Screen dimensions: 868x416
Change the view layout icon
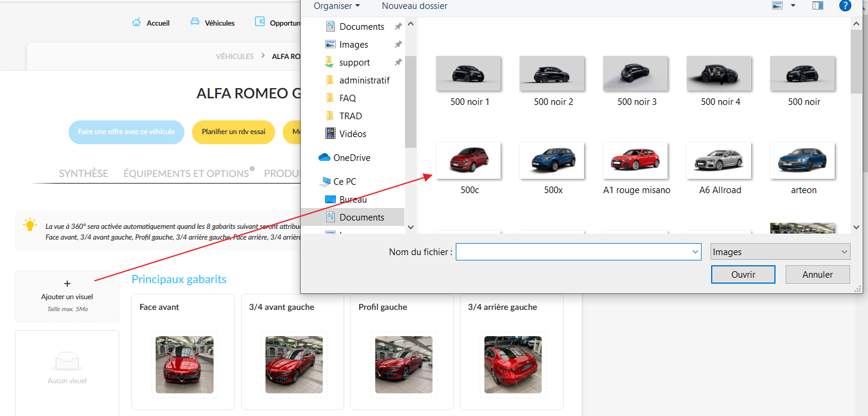click(777, 6)
